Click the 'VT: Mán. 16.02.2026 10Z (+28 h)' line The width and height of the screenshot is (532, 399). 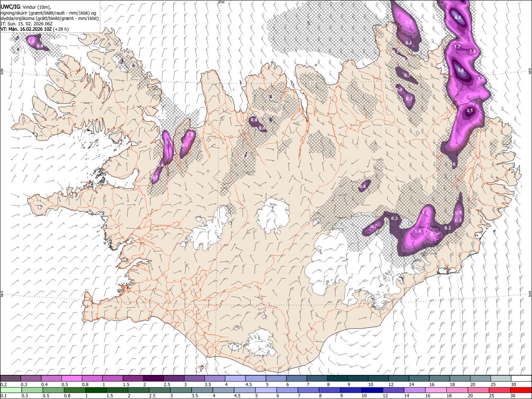pyautogui.click(x=35, y=29)
